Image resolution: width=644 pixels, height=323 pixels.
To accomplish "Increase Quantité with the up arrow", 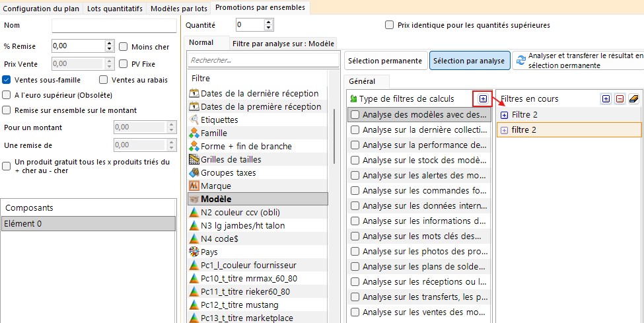I will (x=269, y=22).
